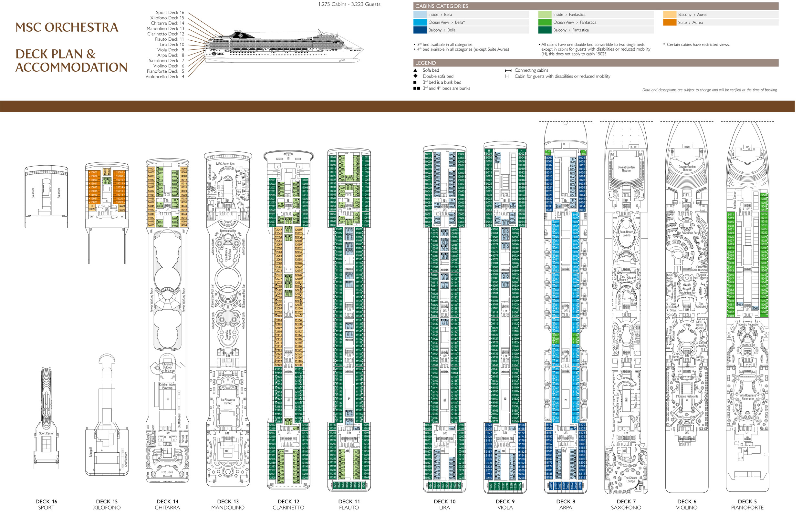The image size is (812, 525).
Task: Click the double squares 3rd and 4th bunks symbol
Action: [x=416, y=88]
